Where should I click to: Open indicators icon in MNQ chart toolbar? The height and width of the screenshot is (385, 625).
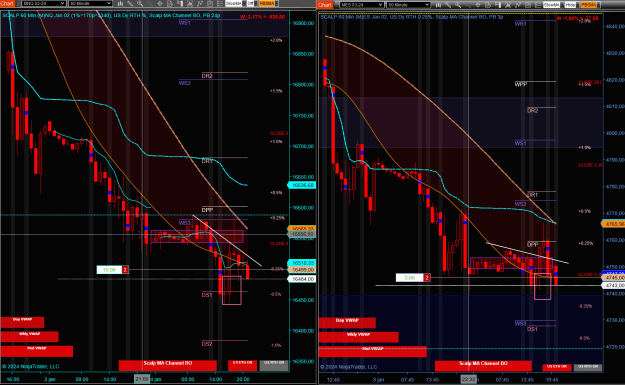tap(200, 4)
